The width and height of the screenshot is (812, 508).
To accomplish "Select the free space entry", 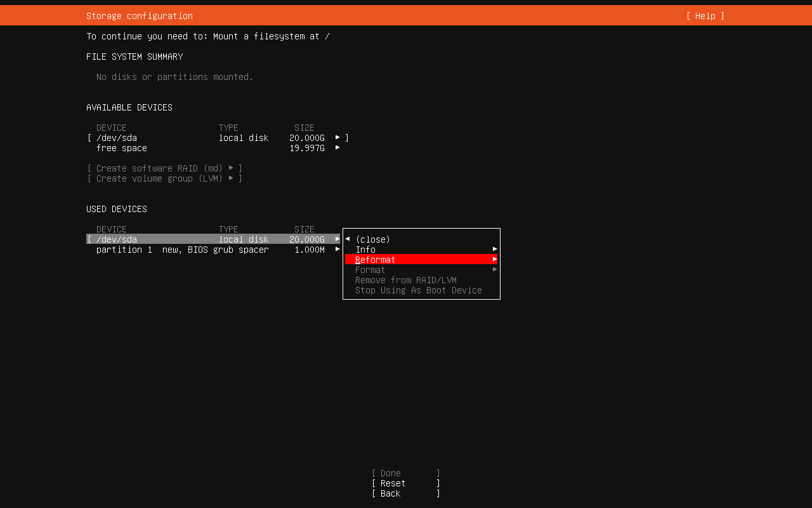I will click(122, 148).
